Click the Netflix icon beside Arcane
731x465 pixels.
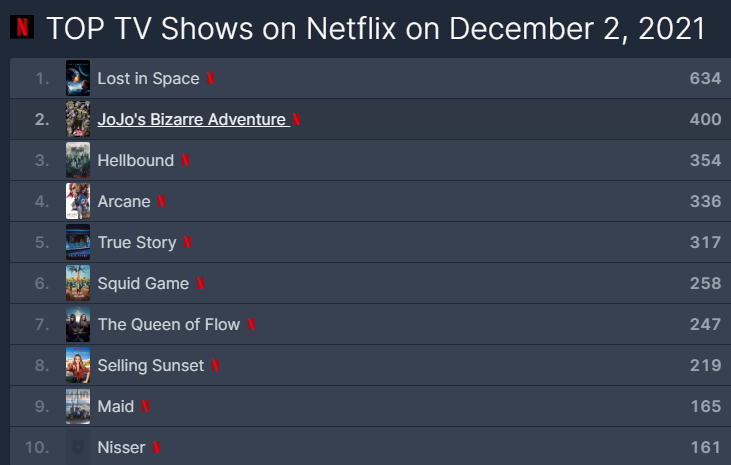(161, 202)
